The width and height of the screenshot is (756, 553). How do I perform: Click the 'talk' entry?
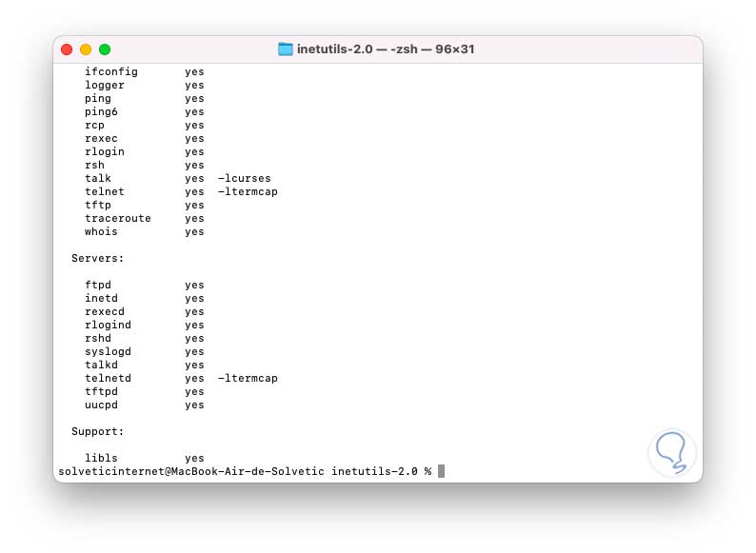98,178
